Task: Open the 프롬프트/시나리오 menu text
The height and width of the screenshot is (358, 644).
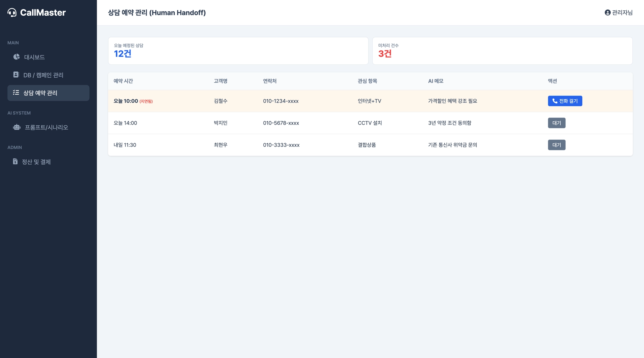Action: click(47, 127)
